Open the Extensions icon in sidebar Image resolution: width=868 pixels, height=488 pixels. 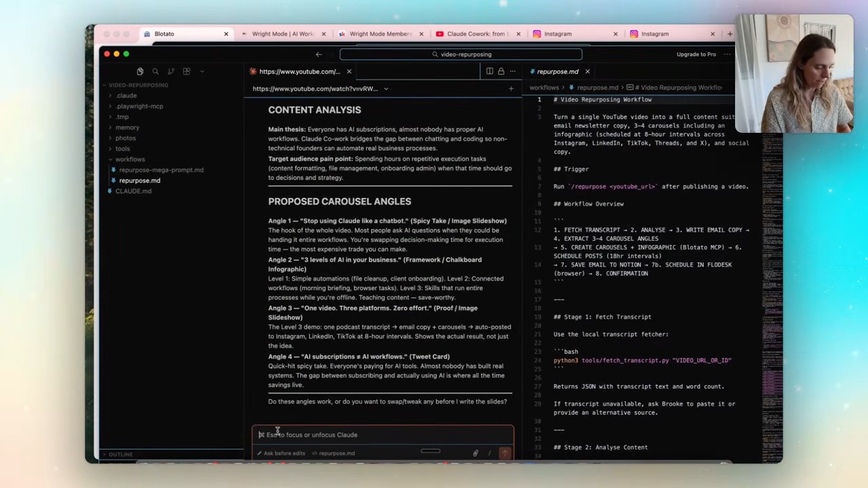[186, 71]
